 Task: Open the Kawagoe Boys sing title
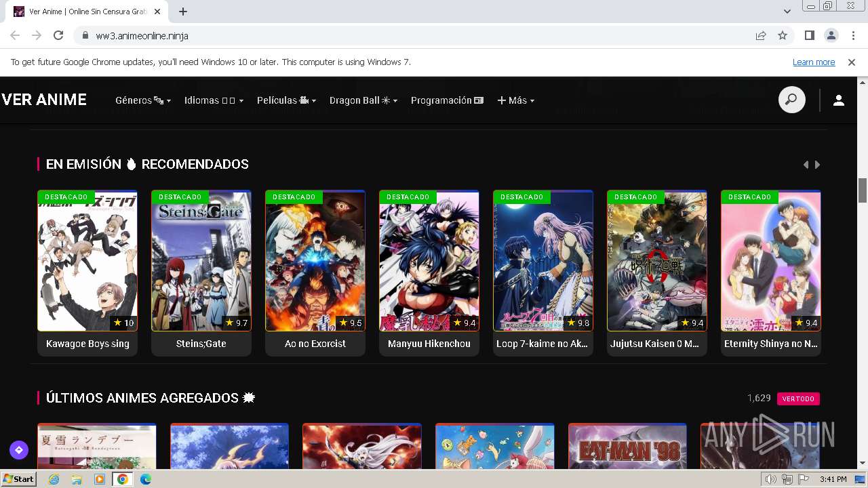[87, 344]
